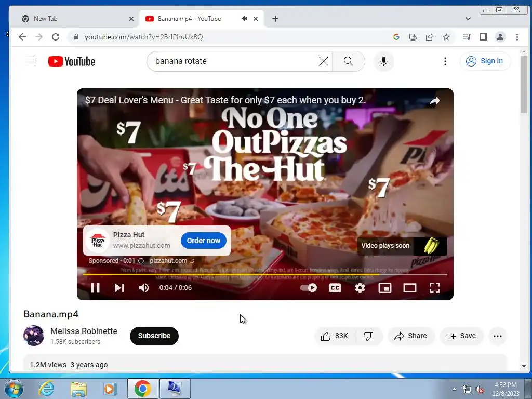Toggle the autoplay switch in player
This screenshot has width=532, height=399.
pyautogui.click(x=309, y=288)
